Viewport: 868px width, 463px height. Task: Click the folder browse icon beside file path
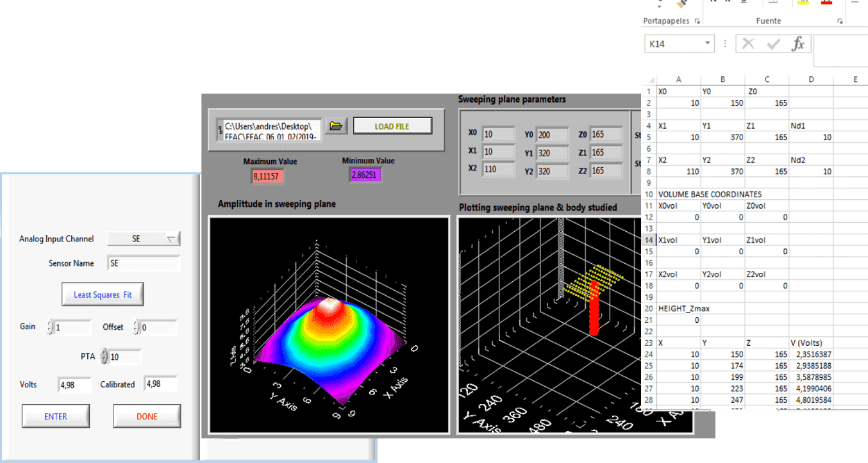click(x=336, y=126)
